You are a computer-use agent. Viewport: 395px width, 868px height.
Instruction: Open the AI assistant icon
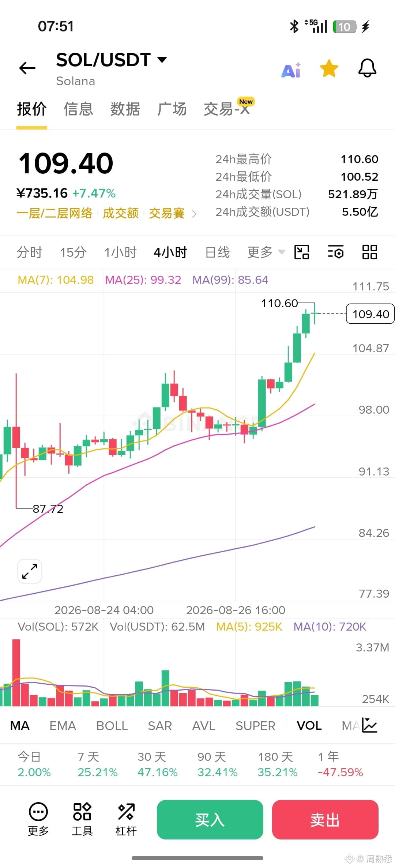point(291,70)
